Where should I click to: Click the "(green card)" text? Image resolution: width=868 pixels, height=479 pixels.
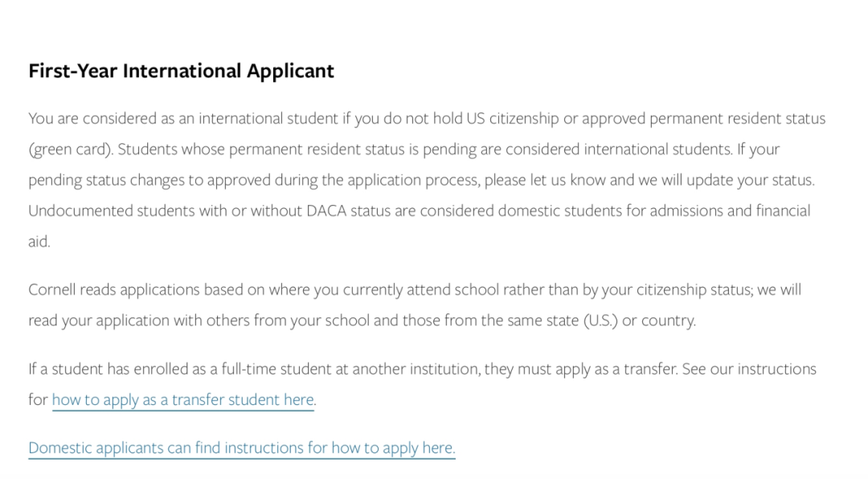70,149
